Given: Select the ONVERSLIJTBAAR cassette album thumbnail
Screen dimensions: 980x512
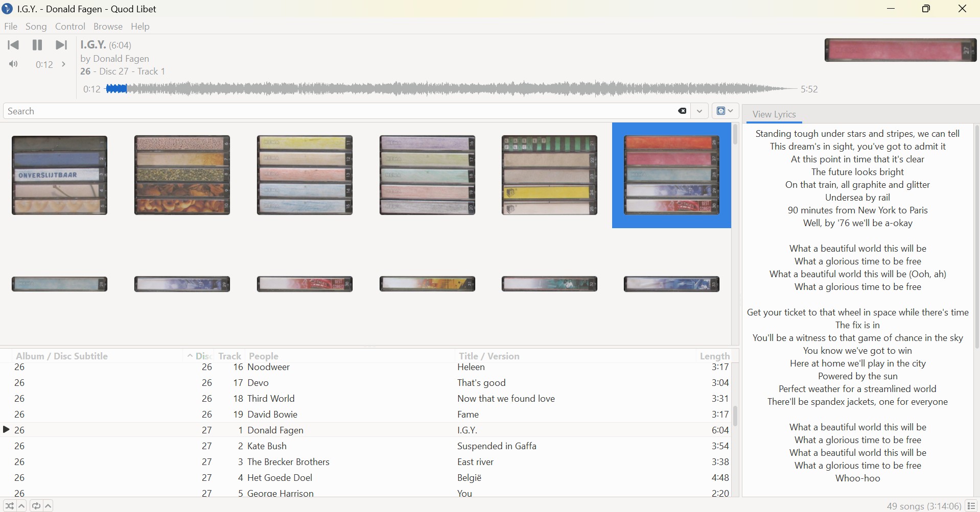Looking at the screenshot, I should 59,175.
